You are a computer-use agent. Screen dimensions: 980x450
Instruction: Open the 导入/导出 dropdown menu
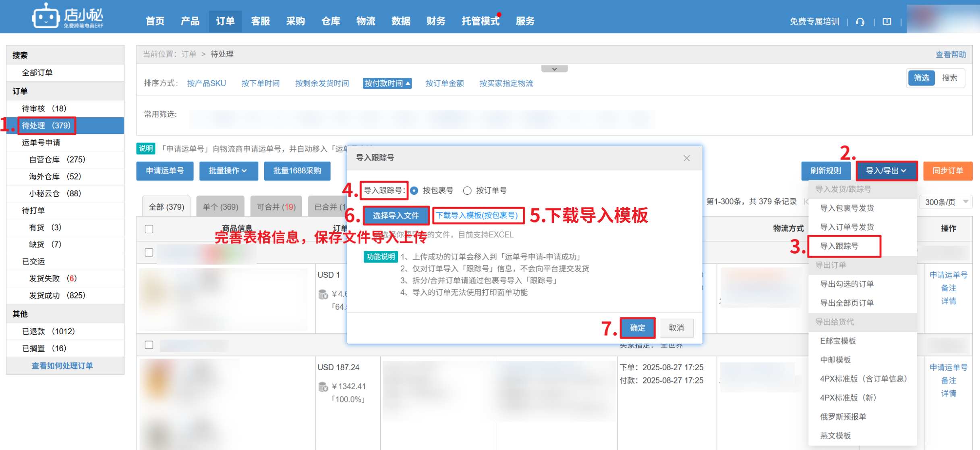(886, 171)
